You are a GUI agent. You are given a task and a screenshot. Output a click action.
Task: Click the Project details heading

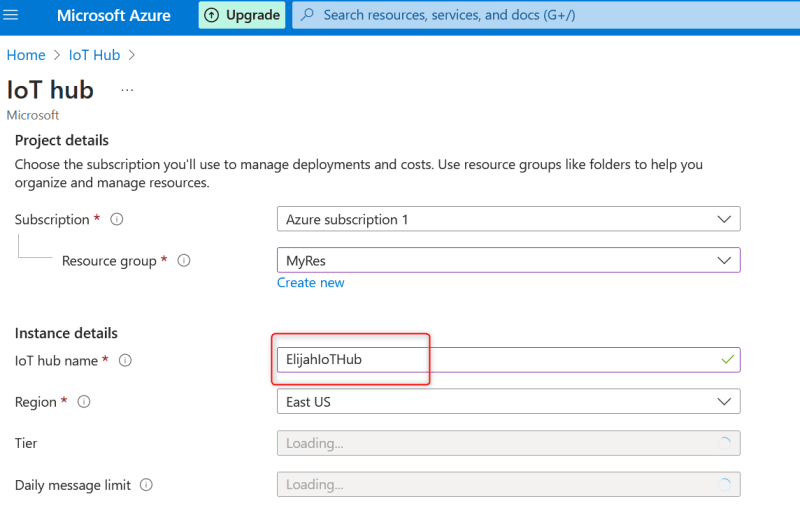tap(62, 140)
